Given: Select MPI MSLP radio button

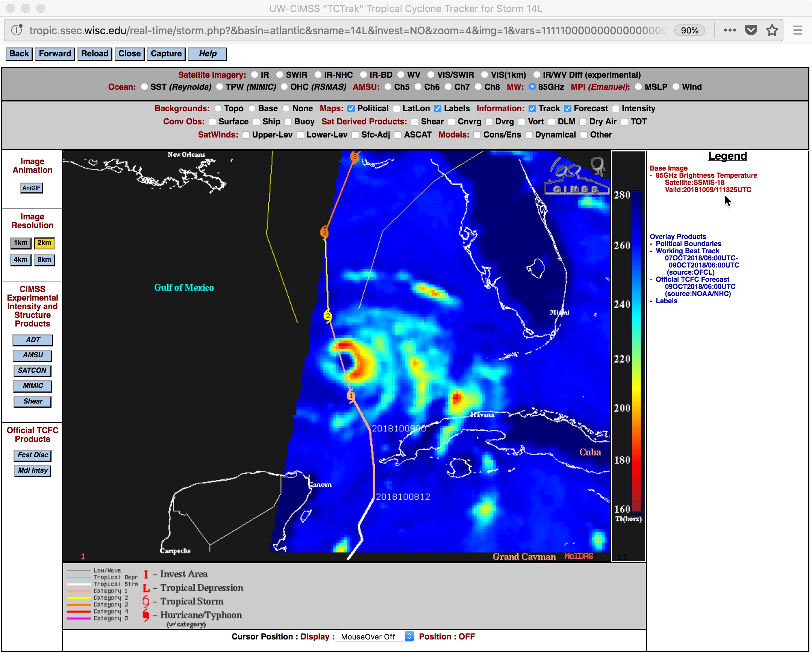Looking at the screenshot, I should pos(638,87).
